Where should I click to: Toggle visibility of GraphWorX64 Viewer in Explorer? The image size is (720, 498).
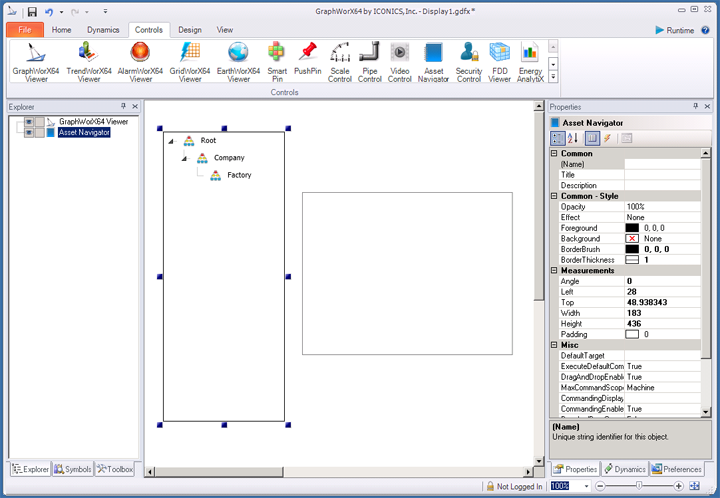coord(30,121)
